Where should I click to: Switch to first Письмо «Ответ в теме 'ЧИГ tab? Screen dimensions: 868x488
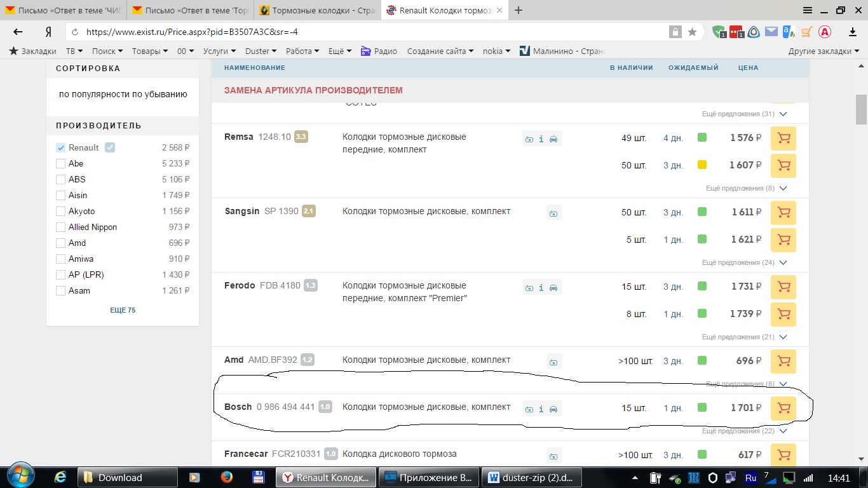click(x=64, y=10)
